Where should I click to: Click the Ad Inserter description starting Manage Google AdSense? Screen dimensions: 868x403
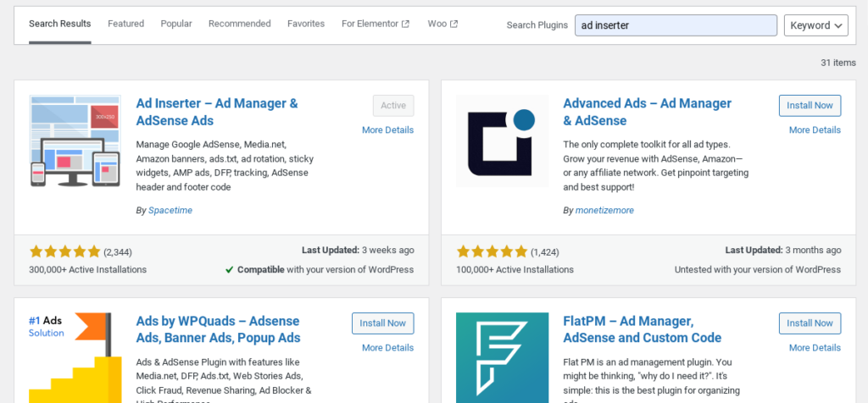pyautogui.click(x=225, y=166)
